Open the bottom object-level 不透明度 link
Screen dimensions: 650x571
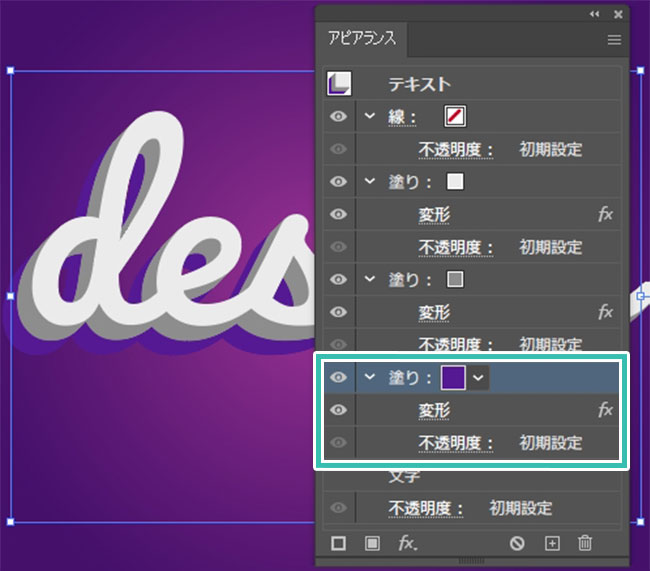click(425, 509)
